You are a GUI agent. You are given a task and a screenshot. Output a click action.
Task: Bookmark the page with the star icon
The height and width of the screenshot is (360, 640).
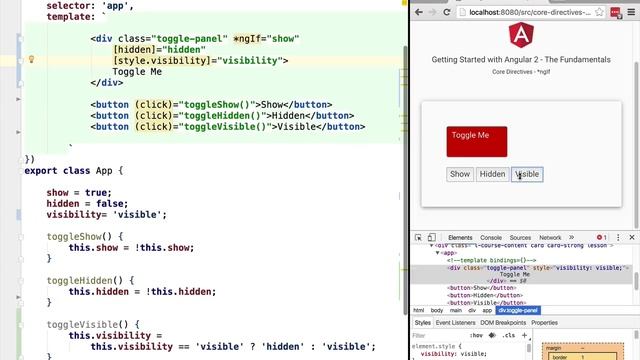click(x=599, y=12)
